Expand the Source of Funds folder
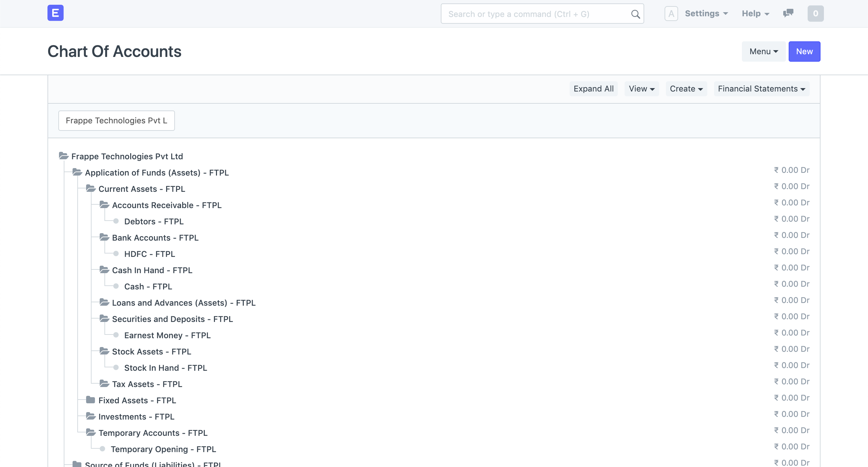The image size is (868, 467). tap(77, 463)
